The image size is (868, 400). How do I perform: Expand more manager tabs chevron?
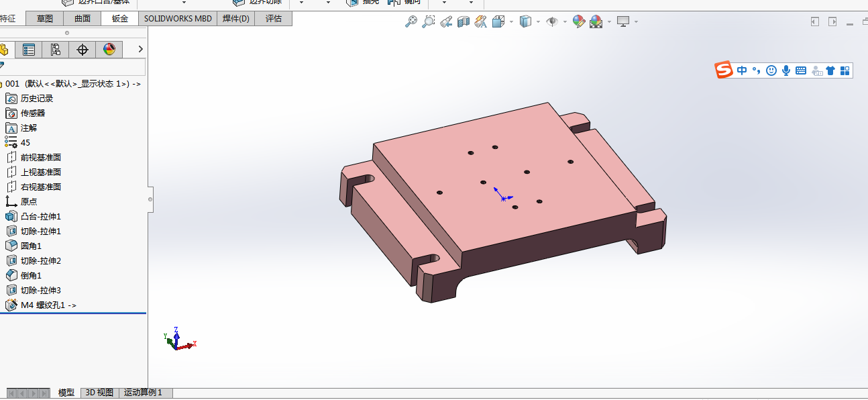pos(140,49)
